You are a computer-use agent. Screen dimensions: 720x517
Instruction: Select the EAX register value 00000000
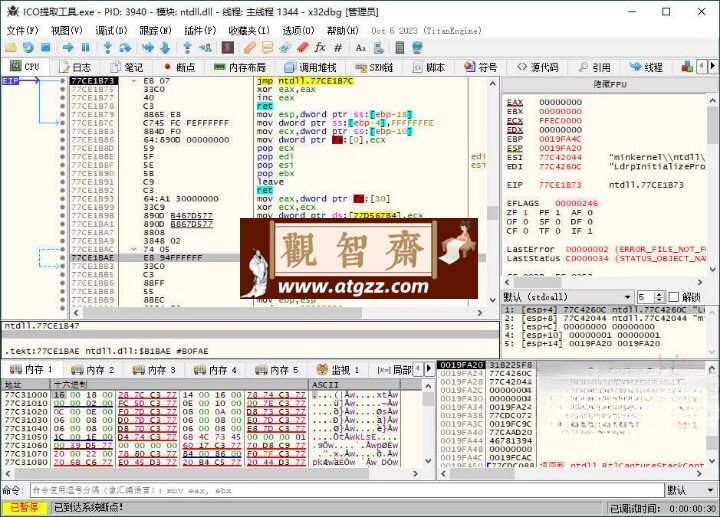pyautogui.click(x=560, y=102)
